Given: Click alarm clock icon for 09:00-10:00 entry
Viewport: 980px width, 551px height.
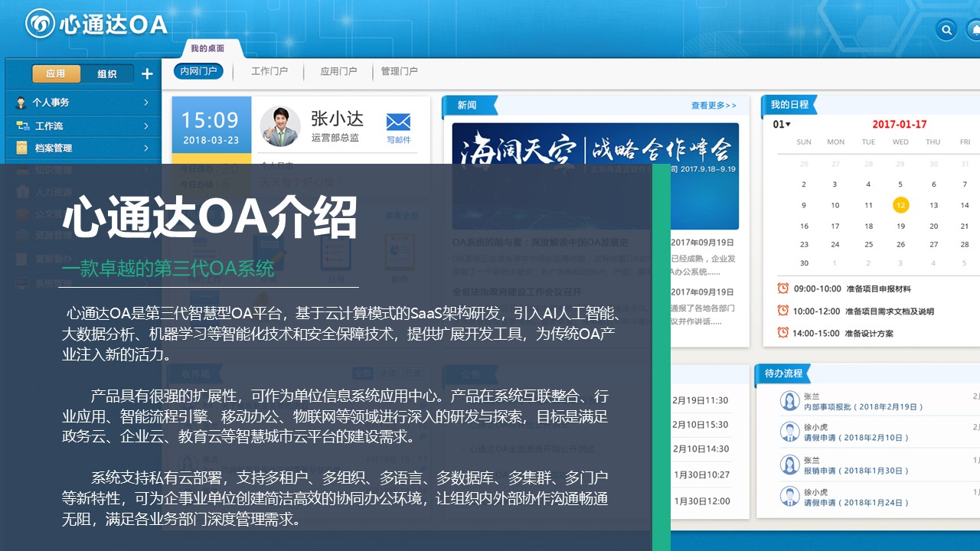Looking at the screenshot, I should click(x=782, y=289).
